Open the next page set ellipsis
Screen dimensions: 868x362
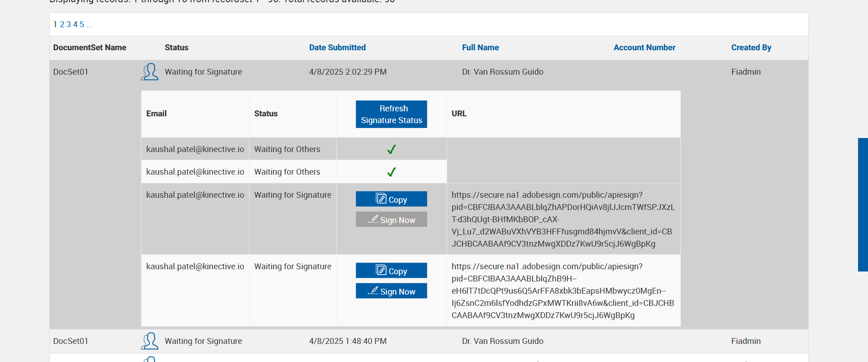click(90, 24)
